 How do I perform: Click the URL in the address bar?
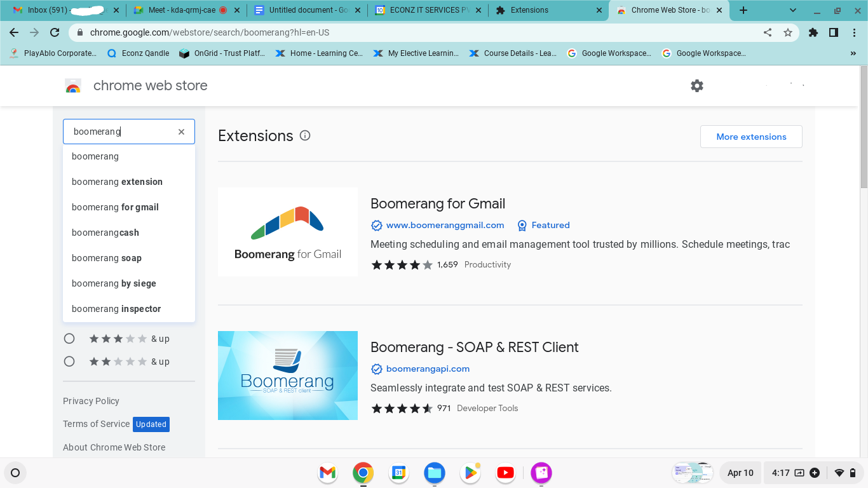pyautogui.click(x=210, y=32)
